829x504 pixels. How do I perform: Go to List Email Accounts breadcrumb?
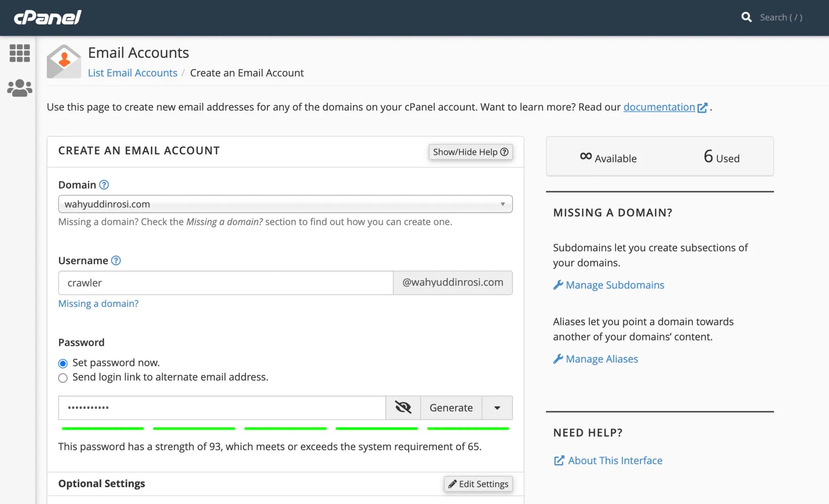click(133, 73)
